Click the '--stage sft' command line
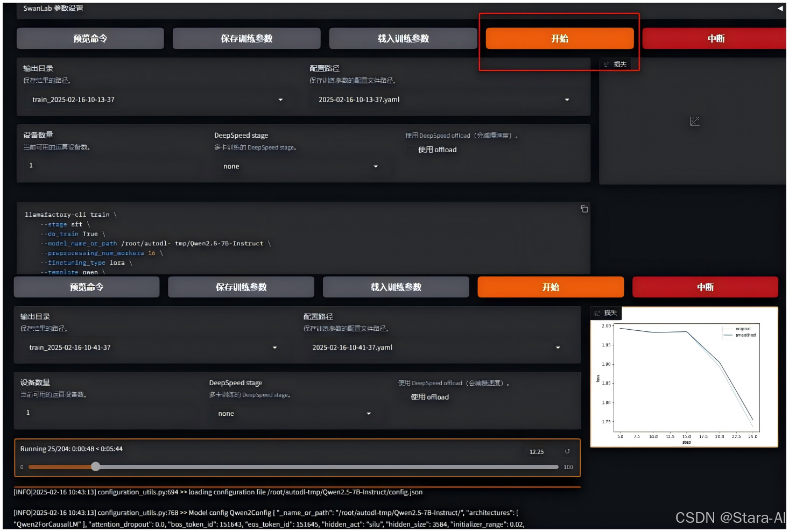 coord(65,224)
